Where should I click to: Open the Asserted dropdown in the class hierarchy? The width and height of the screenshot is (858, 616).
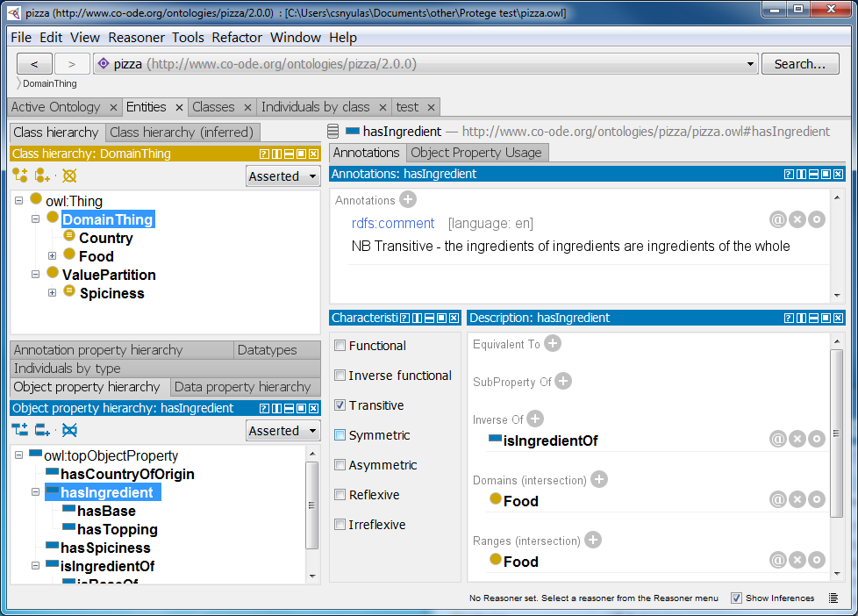click(x=282, y=175)
